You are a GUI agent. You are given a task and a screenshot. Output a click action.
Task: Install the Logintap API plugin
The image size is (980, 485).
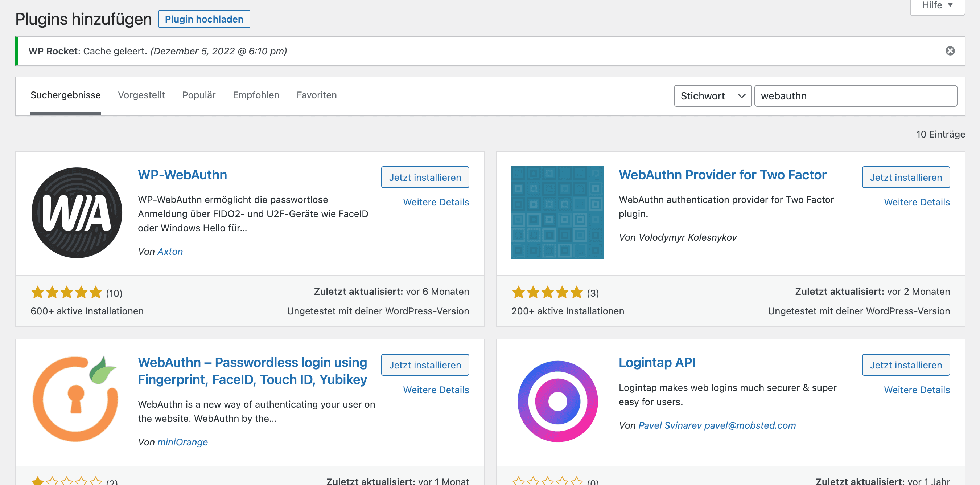point(906,365)
